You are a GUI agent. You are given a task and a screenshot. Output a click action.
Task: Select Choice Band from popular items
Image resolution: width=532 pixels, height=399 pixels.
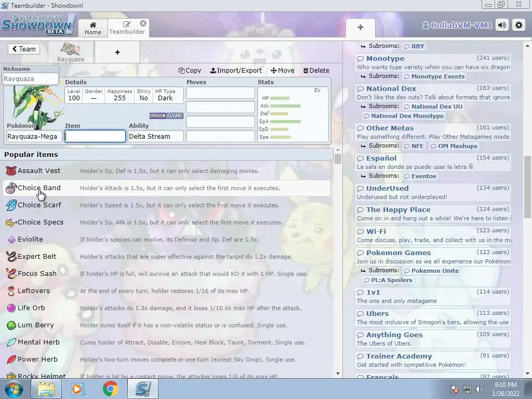click(167, 188)
